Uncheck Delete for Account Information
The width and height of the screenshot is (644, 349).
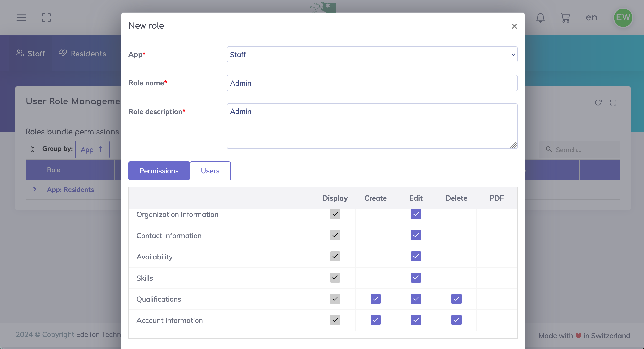click(456, 320)
